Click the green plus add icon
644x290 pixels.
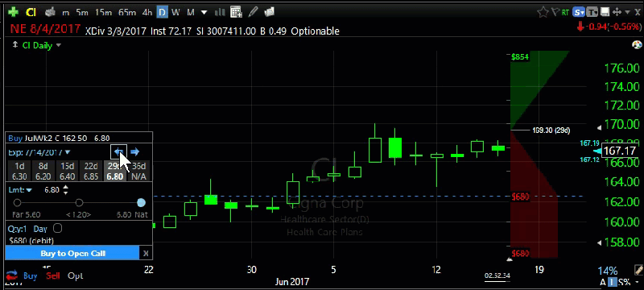[13, 12]
